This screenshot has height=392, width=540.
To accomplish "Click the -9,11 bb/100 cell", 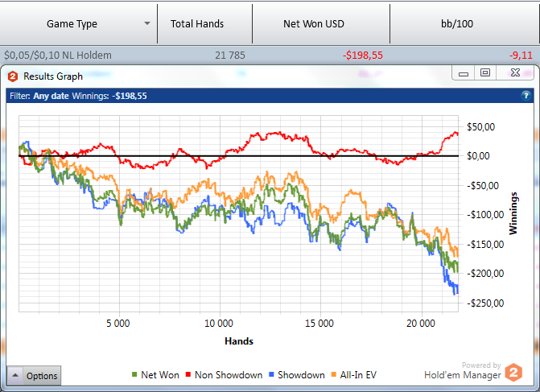I will 521,55.
